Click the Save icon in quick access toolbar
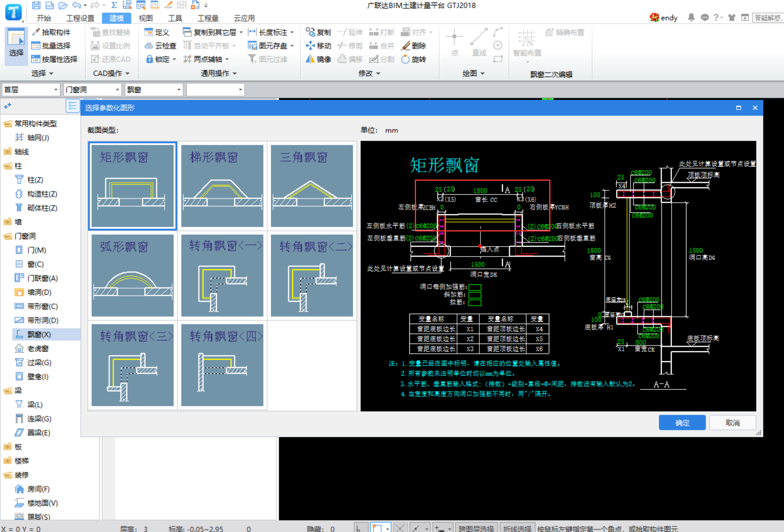The height and width of the screenshot is (532, 784). click(x=36, y=5)
